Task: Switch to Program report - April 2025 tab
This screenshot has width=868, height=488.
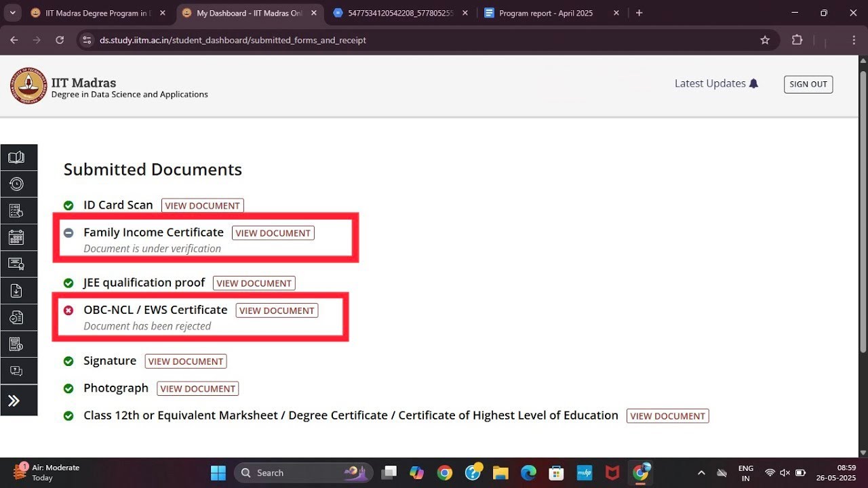Action: pyautogui.click(x=546, y=13)
